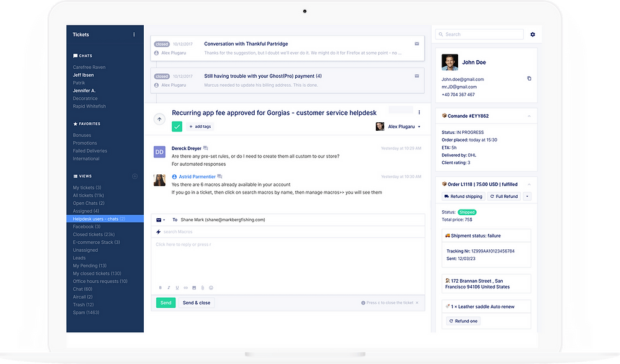Click the italic formatting icon
This screenshot has width=620, height=364.
(x=169, y=288)
